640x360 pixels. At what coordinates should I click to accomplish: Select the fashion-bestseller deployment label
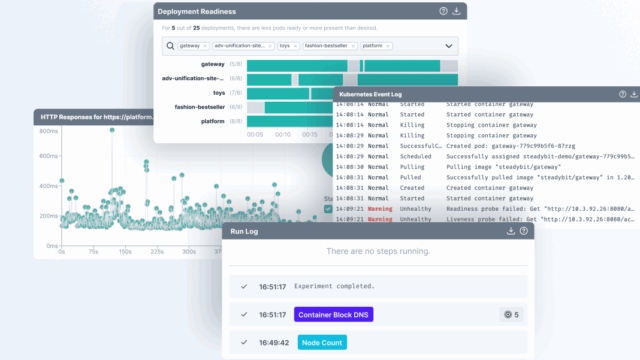[200, 107]
